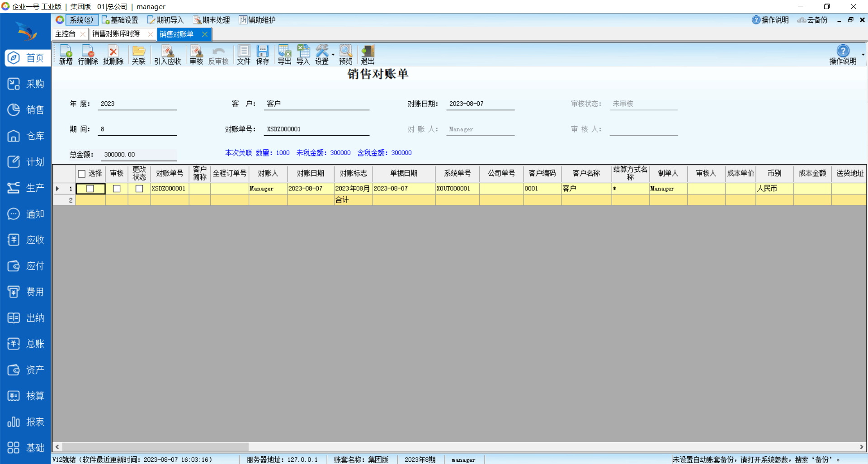Image resolution: width=868 pixels, height=464 pixels.
Task: Open the 系统(S) menu dropdown
Action: click(x=81, y=20)
